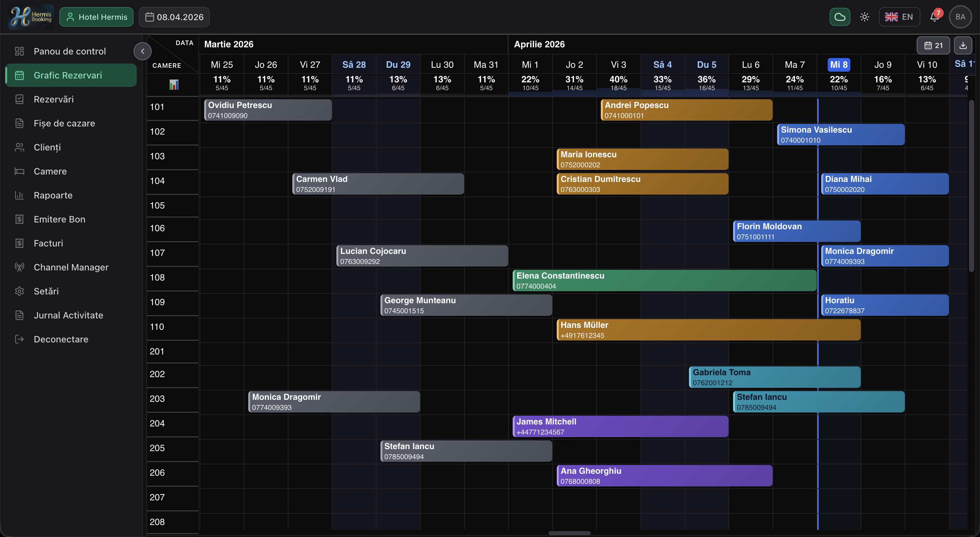Screen dimensions: 980x537
Task: Click the Jurnal Activitate sidebar icon
Action: point(19,315)
